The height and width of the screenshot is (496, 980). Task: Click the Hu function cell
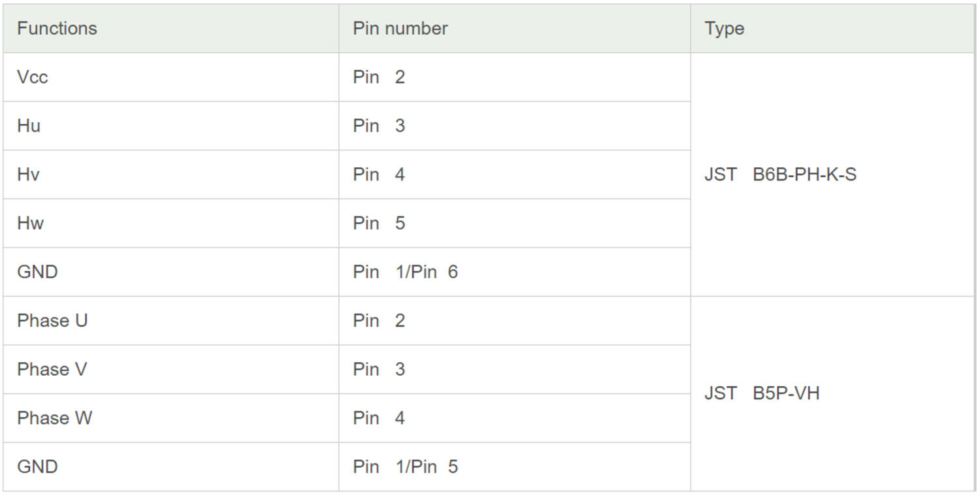(x=29, y=125)
